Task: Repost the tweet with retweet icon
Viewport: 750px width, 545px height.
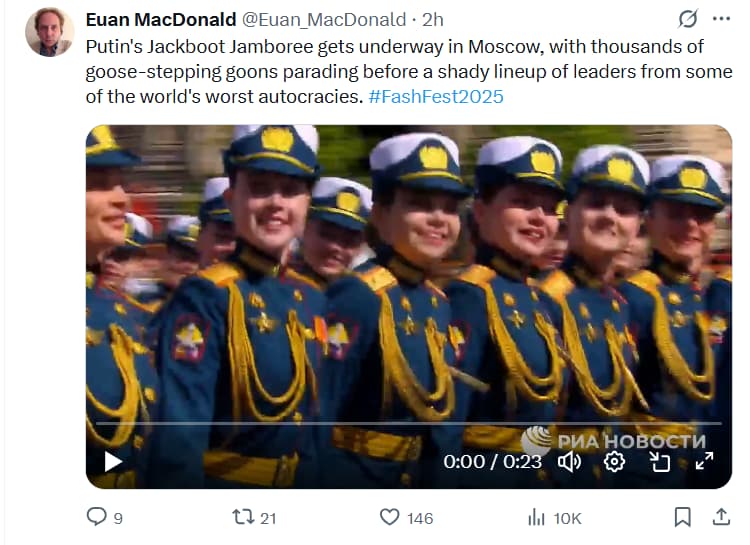Action: click(x=243, y=517)
